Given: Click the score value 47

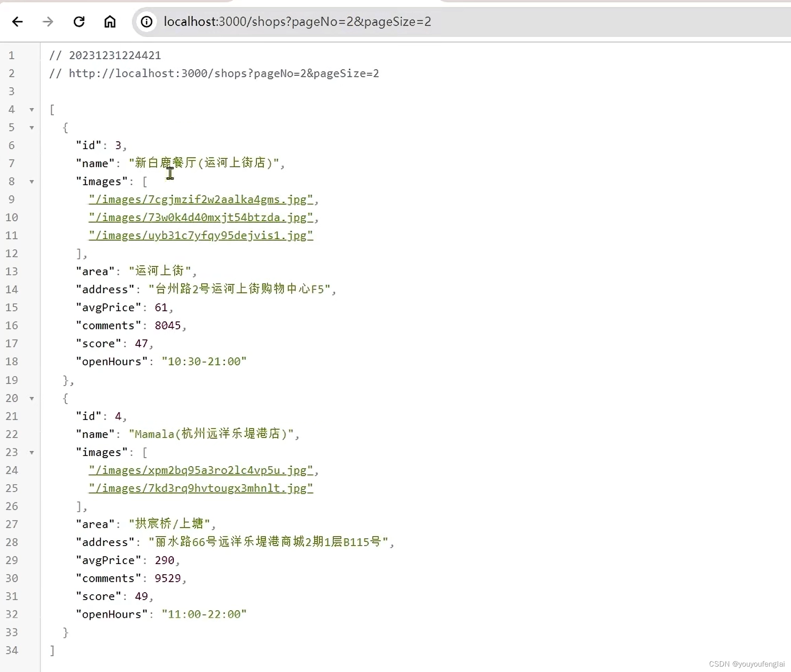Looking at the screenshot, I should coord(141,344).
